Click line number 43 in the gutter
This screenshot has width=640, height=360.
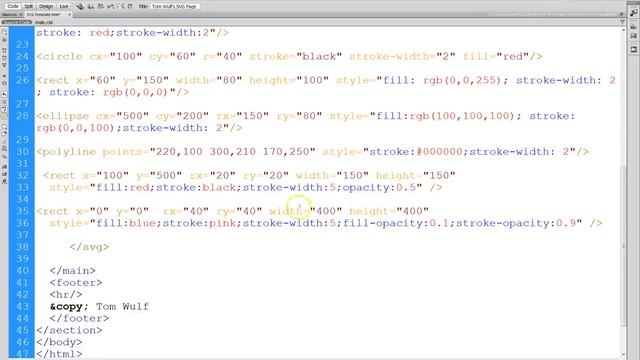click(22, 306)
